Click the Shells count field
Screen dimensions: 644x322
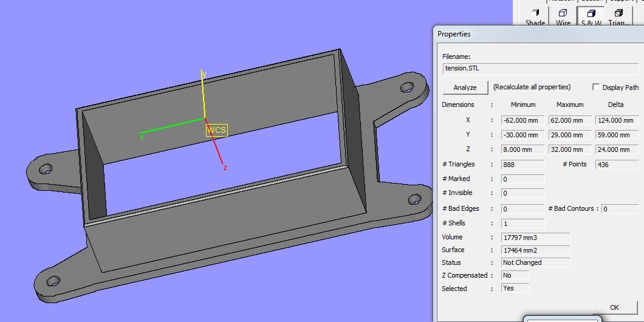[x=523, y=224]
